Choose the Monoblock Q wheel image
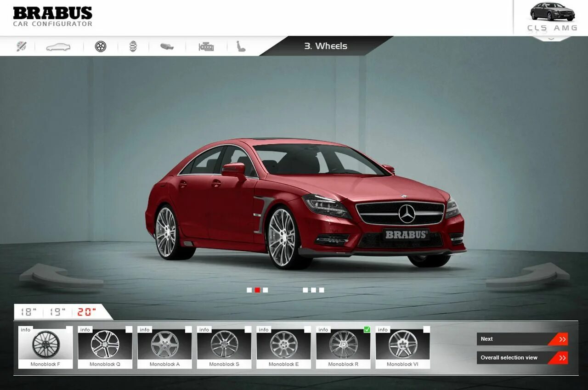Viewport: 588px width, 390px height. 105,345
